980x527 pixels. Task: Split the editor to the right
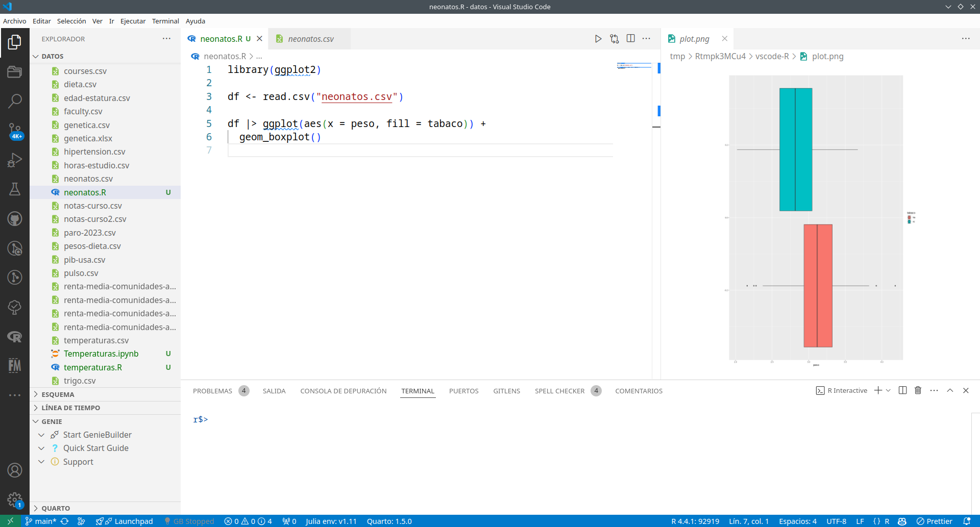[x=631, y=39]
